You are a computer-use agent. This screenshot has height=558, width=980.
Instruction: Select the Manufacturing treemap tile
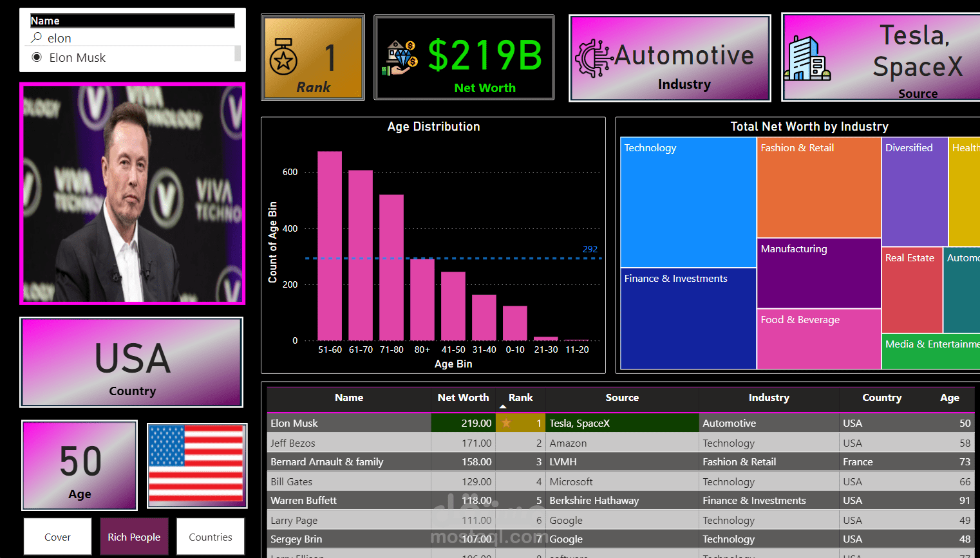pos(819,274)
